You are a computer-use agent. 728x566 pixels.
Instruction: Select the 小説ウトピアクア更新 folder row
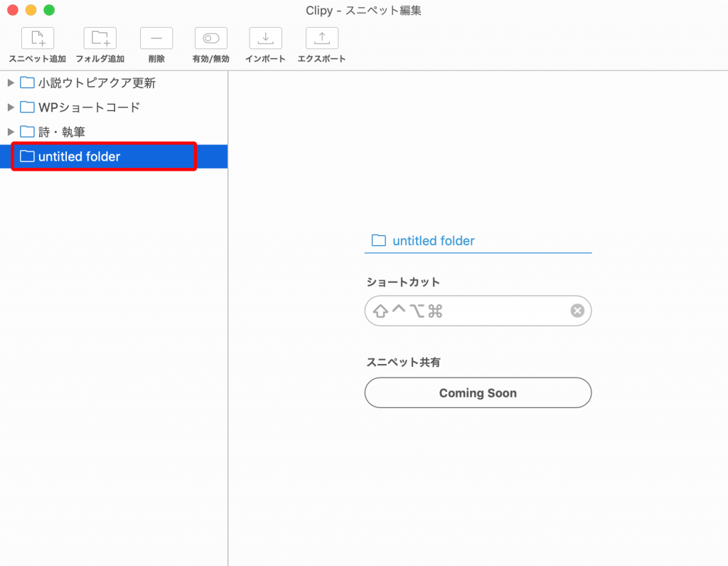click(114, 82)
